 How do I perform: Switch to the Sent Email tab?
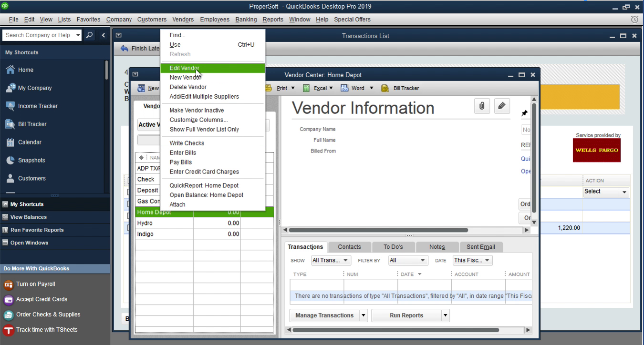[481, 247]
